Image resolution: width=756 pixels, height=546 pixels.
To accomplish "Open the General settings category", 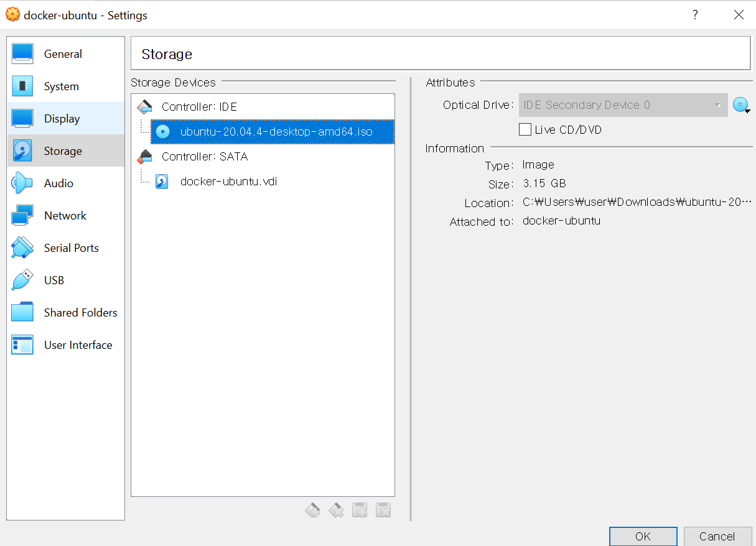I will (65, 54).
